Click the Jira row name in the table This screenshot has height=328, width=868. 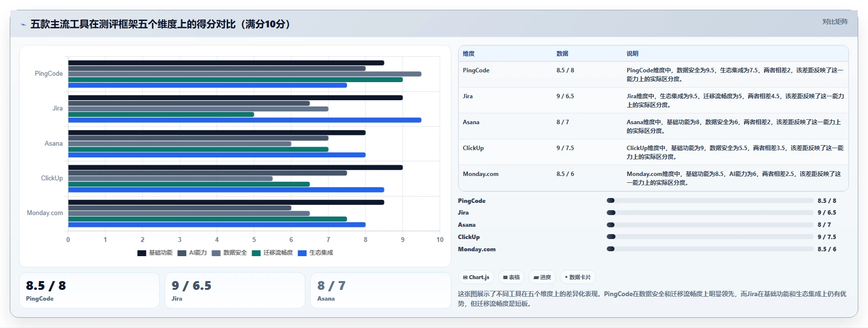467,96
